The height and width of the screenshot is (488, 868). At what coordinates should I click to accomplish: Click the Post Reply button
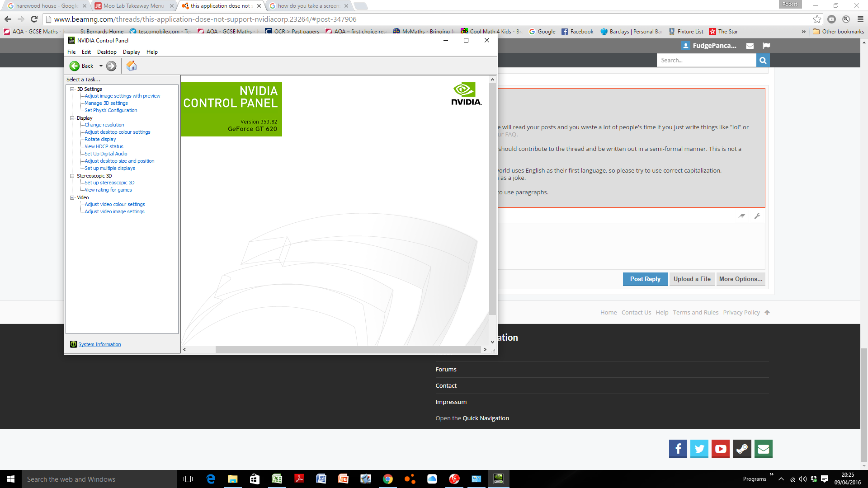(x=645, y=279)
